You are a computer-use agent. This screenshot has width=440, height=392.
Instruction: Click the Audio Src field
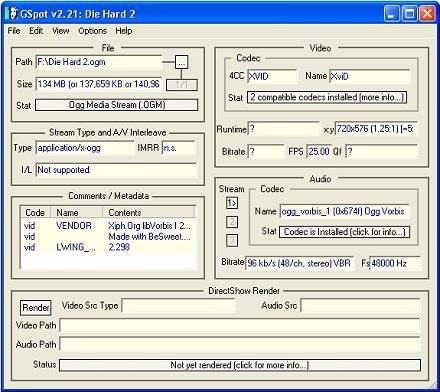[x=360, y=306]
